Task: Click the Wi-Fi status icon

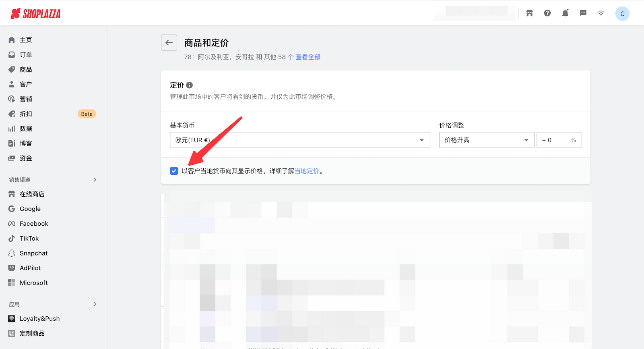Action: click(601, 13)
